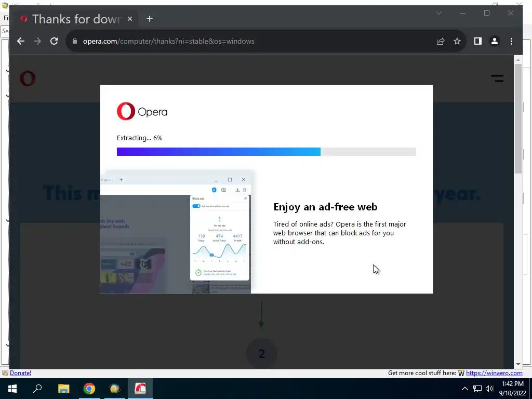This screenshot has height=399, width=532.
Task: Open the https://winaero.com link
Action: 494,373
